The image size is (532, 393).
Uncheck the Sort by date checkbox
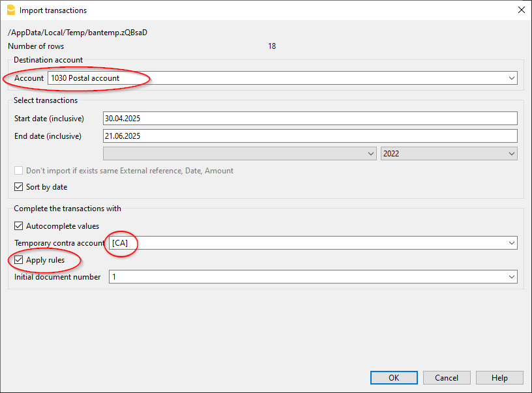click(19, 187)
